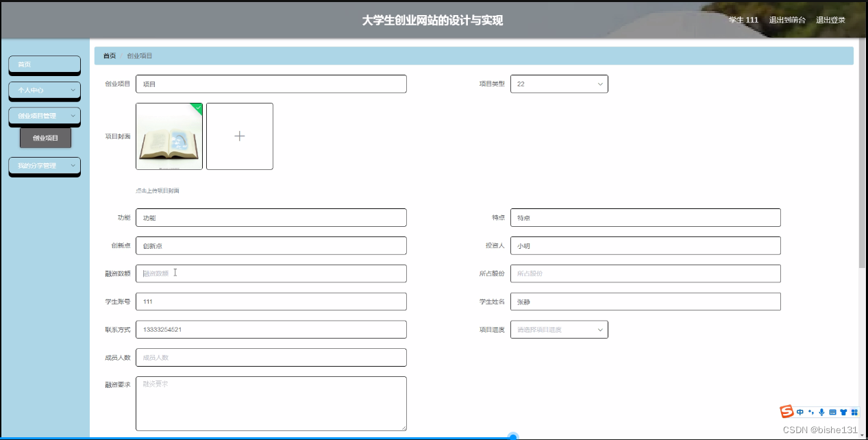Collapse the 个人中心 sidebar menu

44,90
